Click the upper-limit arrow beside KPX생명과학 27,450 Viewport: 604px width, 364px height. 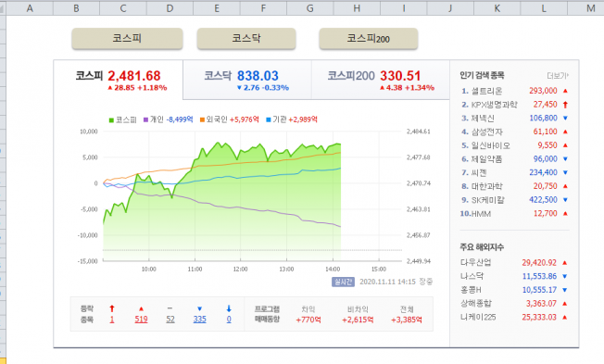point(565,105)
